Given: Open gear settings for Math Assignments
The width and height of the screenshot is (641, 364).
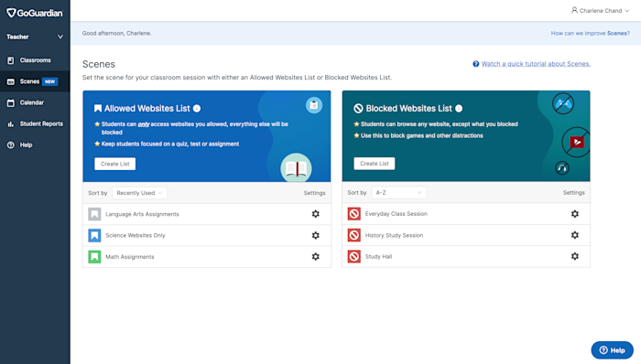Looking at the screenshot, I should (316, 257).
